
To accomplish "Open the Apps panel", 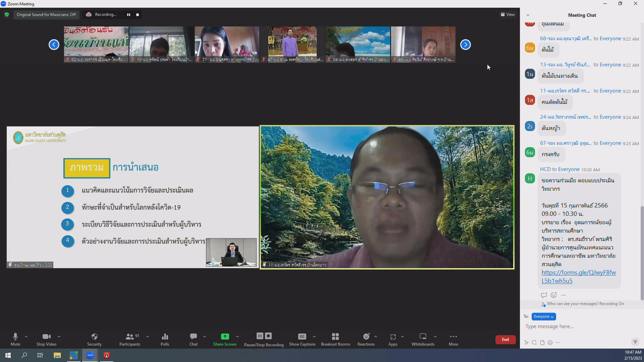I will [x=393, y=339].
